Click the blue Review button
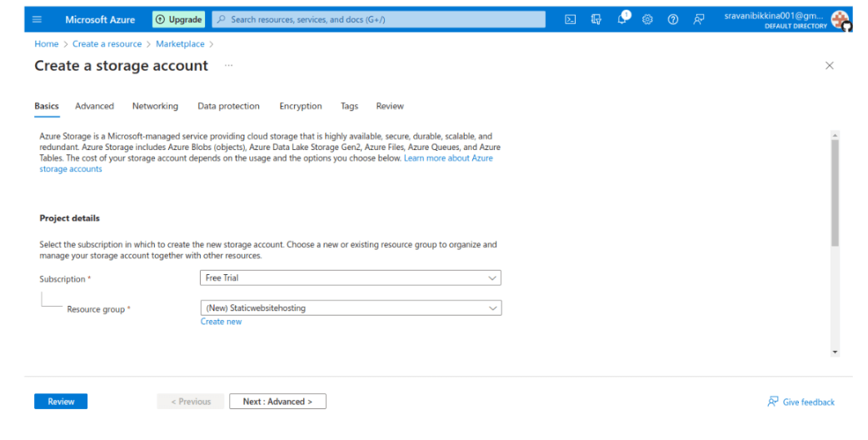 (61, 402)
